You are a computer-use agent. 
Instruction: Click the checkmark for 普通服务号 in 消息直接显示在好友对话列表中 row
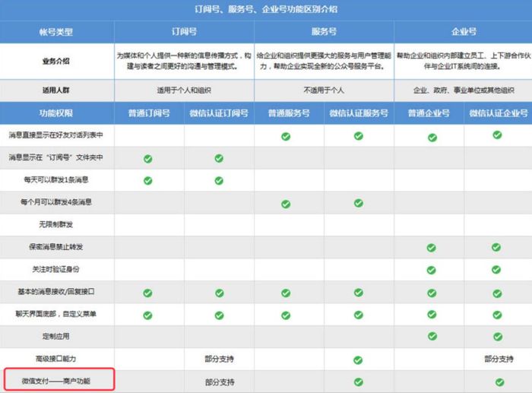pos(286,137)
